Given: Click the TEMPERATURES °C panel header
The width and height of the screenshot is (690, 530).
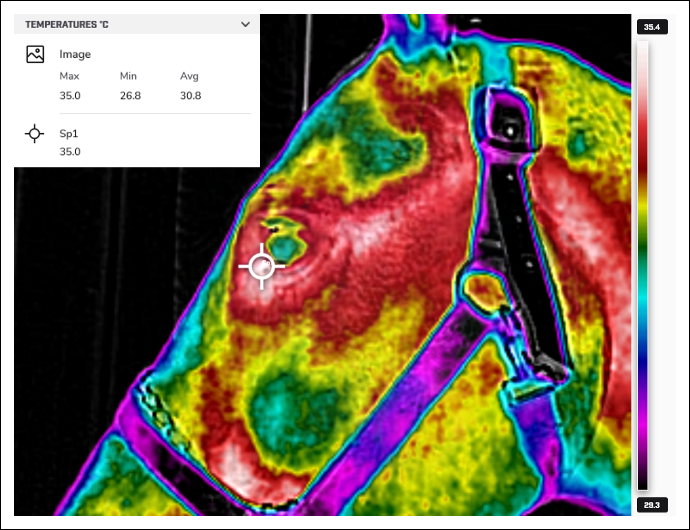Looking at the screenshot, I should click(137, 24).
